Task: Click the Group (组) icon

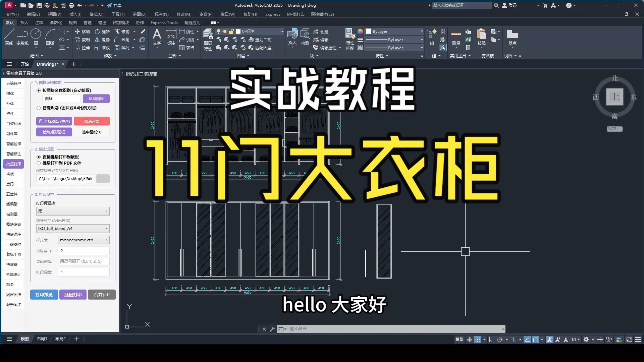Action: [x=432, y=37]
